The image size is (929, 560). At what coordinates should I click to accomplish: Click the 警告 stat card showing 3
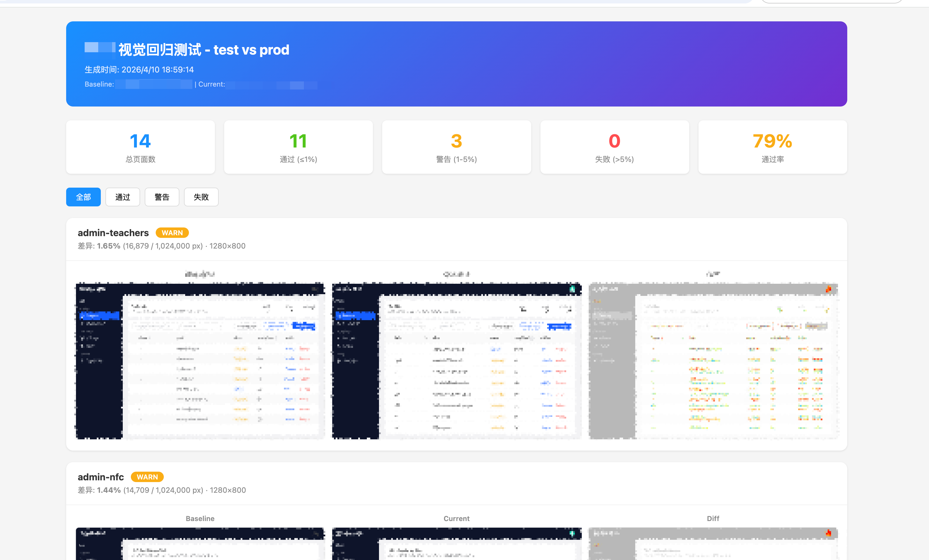[x=457, y=147]
